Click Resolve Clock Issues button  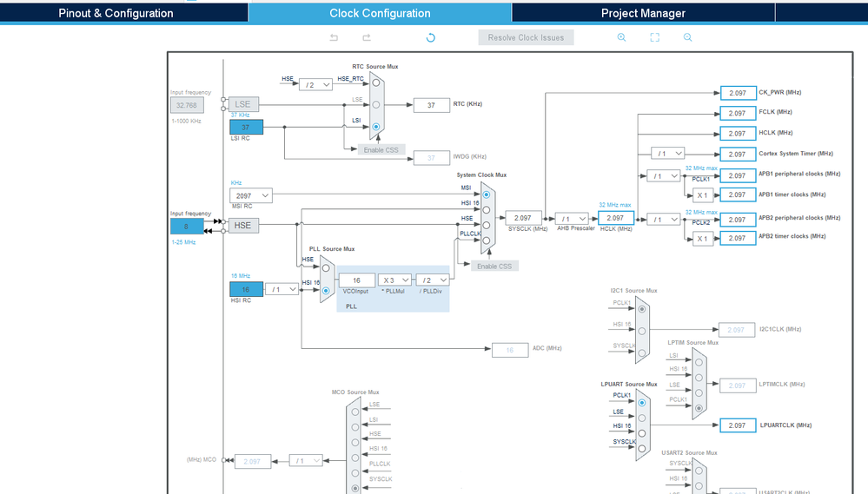[x=526, y=37]
